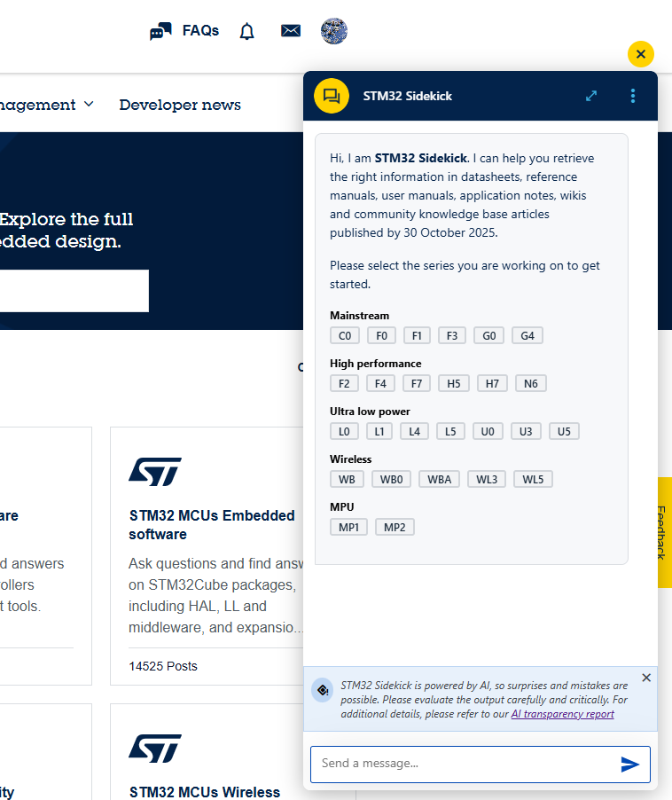Select the L4 series
Viewport: 672px width, 800px height.
tap(415, 432)
